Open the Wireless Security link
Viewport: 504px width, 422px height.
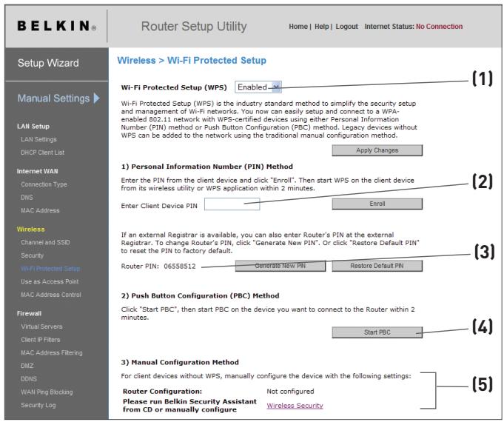[295, 406]
